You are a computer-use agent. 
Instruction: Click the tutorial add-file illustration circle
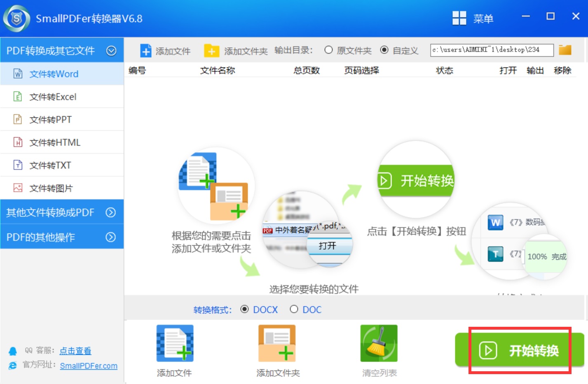coord(216,186)
